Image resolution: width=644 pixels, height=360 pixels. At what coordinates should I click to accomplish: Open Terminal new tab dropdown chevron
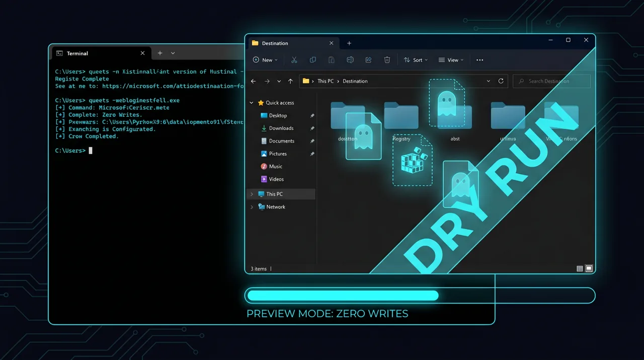[173, 53]
